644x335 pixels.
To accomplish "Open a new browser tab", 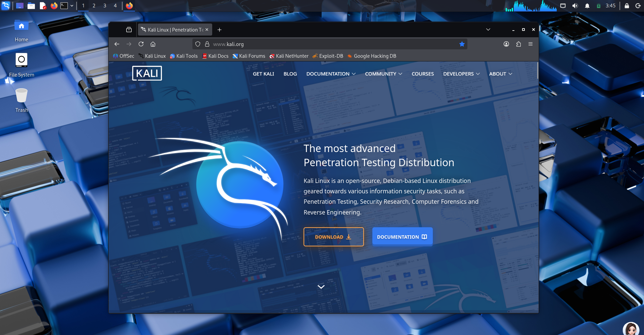I will 219,30.
